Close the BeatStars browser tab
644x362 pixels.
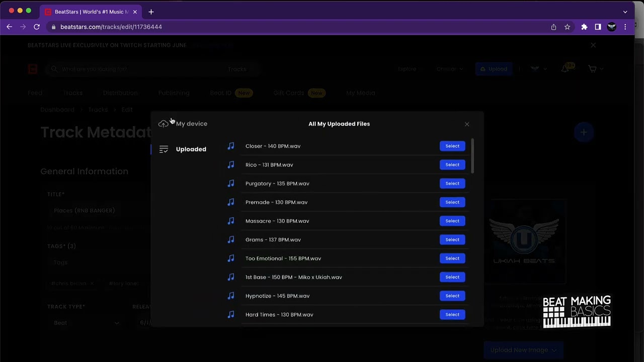[135, 12]
